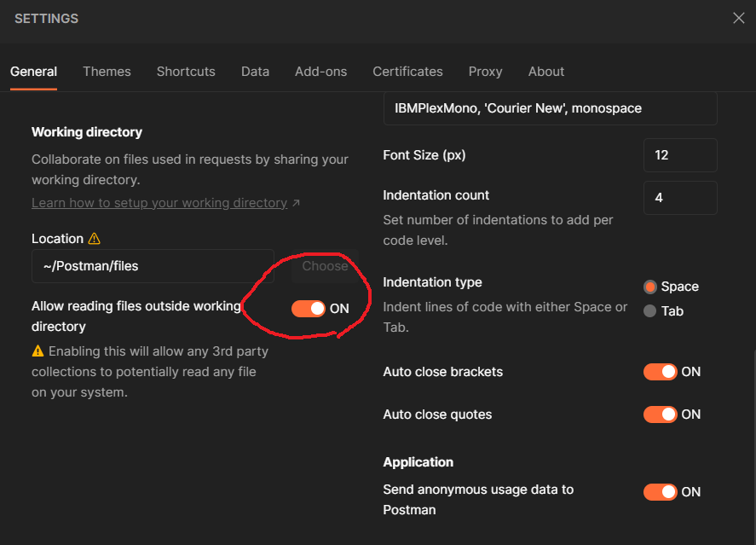Click the Indentation type label
This screenshot has width=756, height=545.
432,282
